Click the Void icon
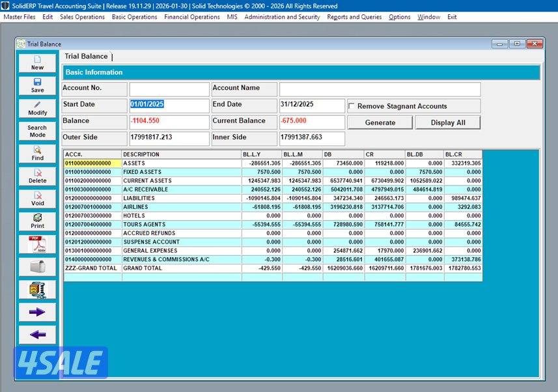 pyautogui.click(x=36, y=199)
